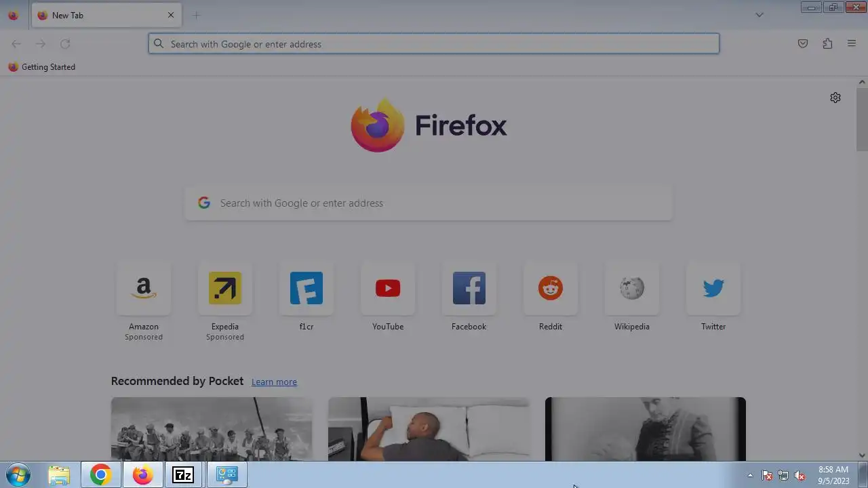Open the Windows Start menu orb
The width and height of the screenshot is (868, 488).
point(18,475)
